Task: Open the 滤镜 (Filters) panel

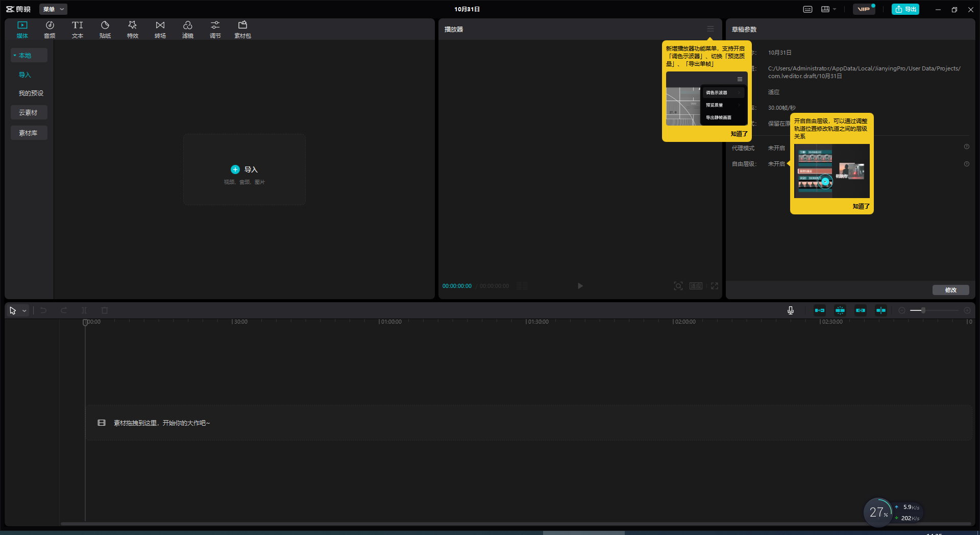Action: (188, 30)
